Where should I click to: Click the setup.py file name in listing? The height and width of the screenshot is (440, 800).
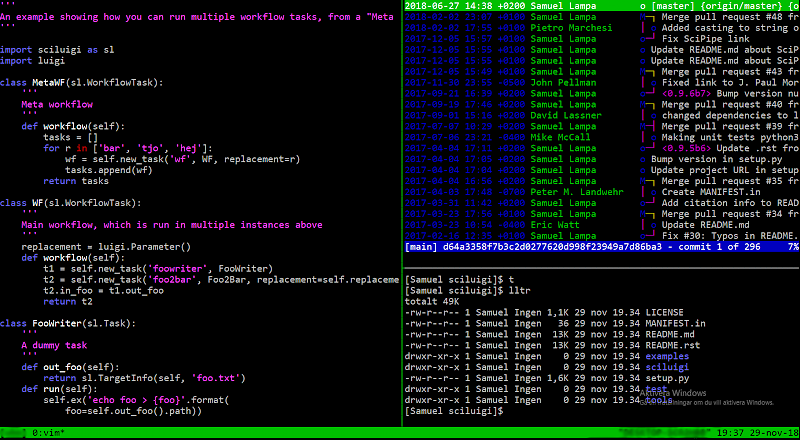(667, 378)
